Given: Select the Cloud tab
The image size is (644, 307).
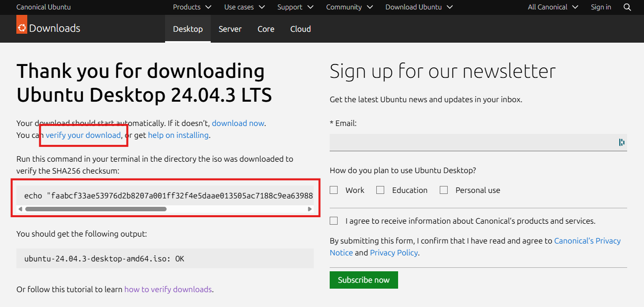Looking at the screenshot, I should [300, 29].
